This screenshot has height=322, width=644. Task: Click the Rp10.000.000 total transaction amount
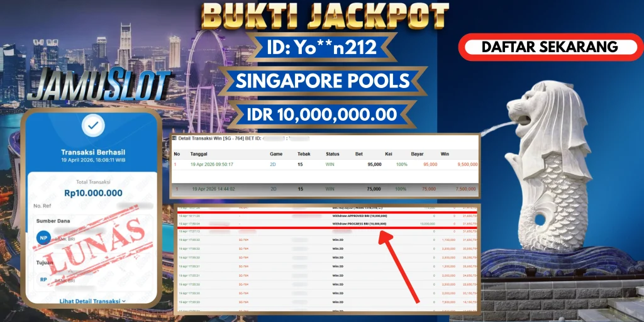coord(93,193)
